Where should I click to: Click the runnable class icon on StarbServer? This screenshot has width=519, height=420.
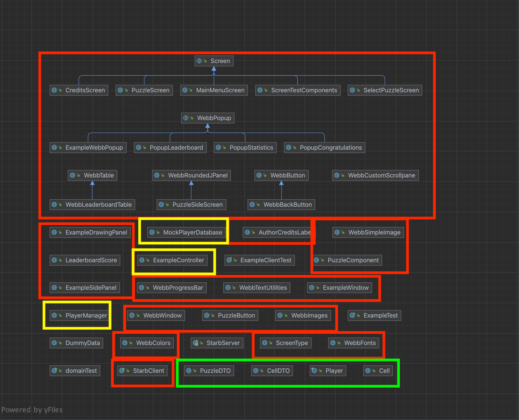[196, 343]
